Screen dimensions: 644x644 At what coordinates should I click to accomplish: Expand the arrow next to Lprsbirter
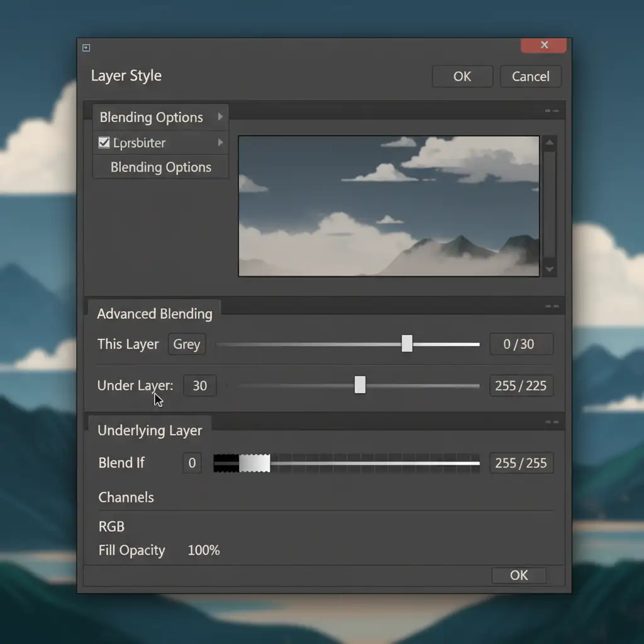(220, 143)
